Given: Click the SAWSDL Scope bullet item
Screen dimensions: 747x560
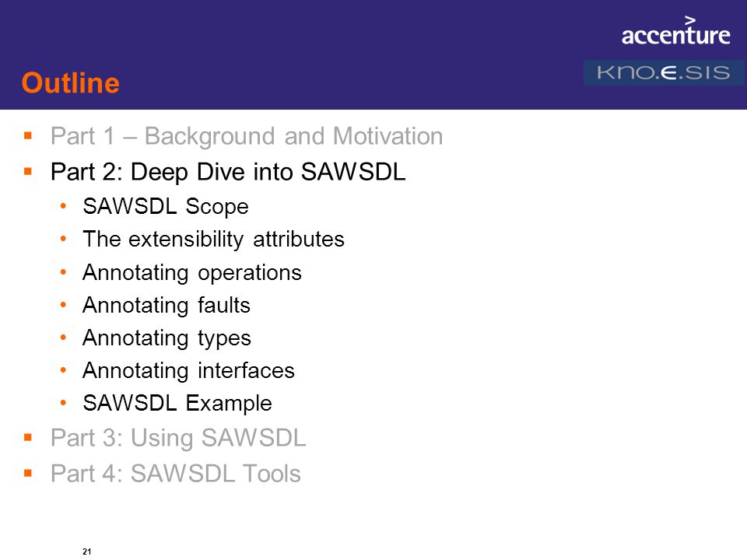Looking at the screenshot, I should [x=166, y=207].
